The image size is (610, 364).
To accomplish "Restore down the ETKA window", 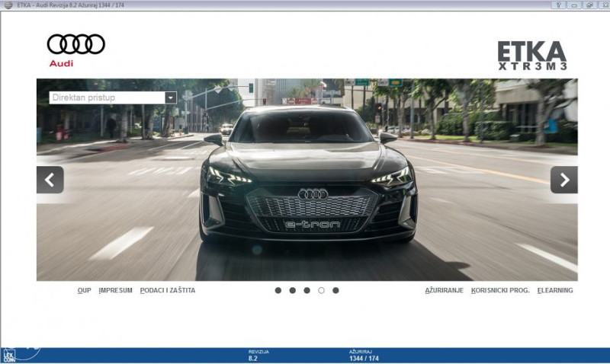I will tap(589, 5).
